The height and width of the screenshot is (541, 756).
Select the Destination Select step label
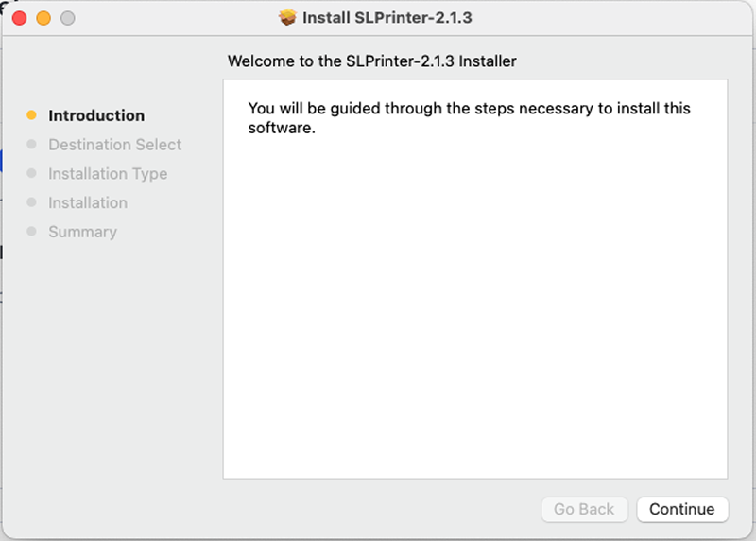(114, 145)
